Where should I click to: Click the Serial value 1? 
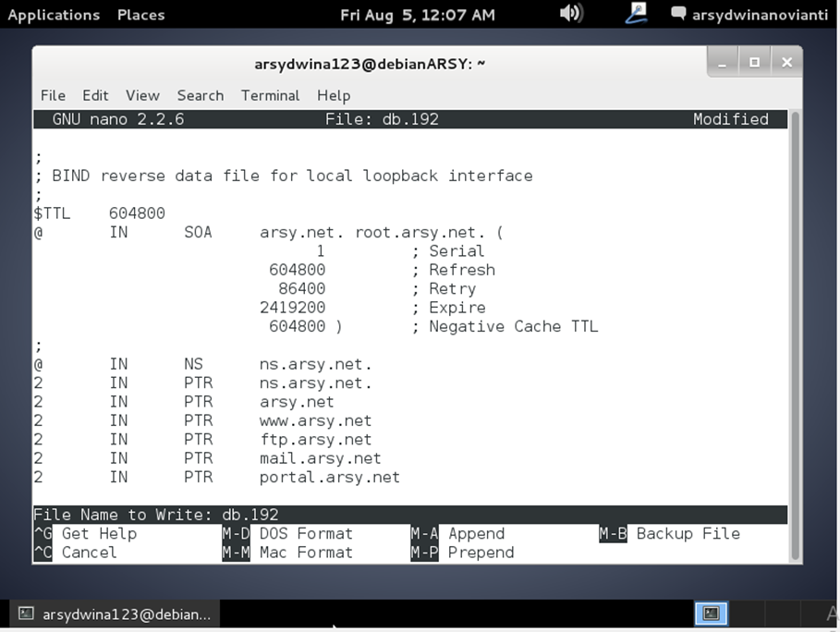click(321, 250)
